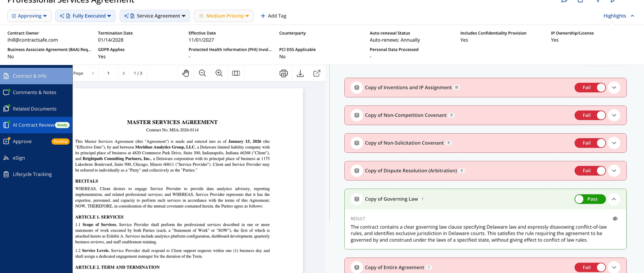Open the Service Agreement type dropdown
Screen dimensions: 644x273
pyautogui.click(x=154, y=16)
